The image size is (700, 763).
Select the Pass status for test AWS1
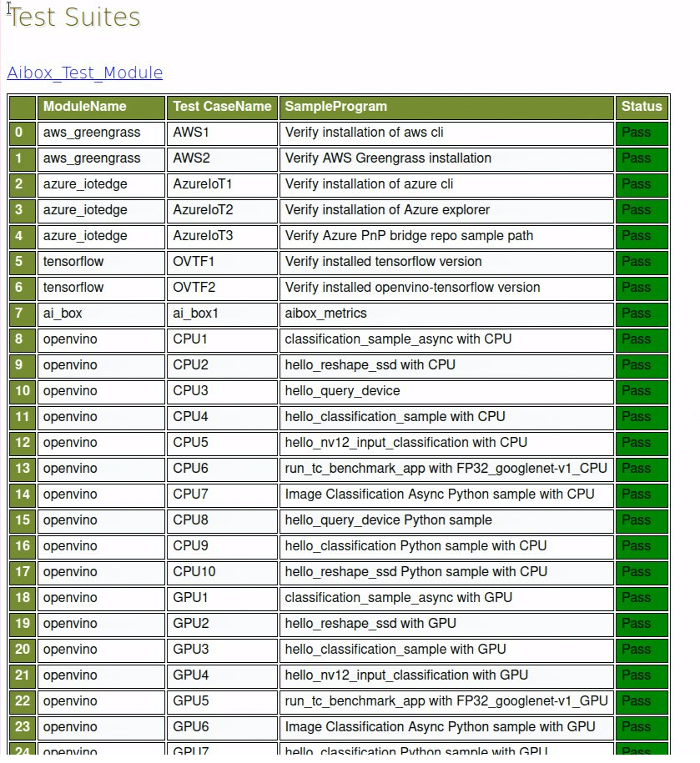pos(642,133)
